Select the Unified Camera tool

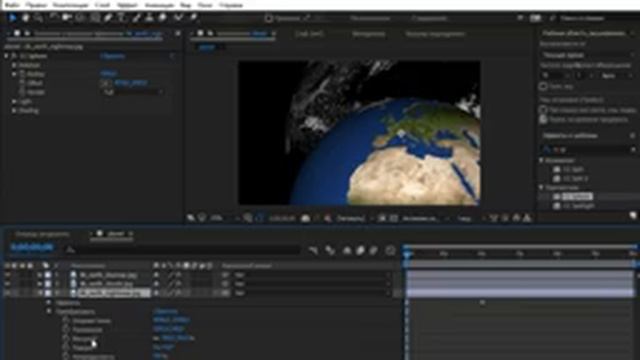tap(67, 18)
